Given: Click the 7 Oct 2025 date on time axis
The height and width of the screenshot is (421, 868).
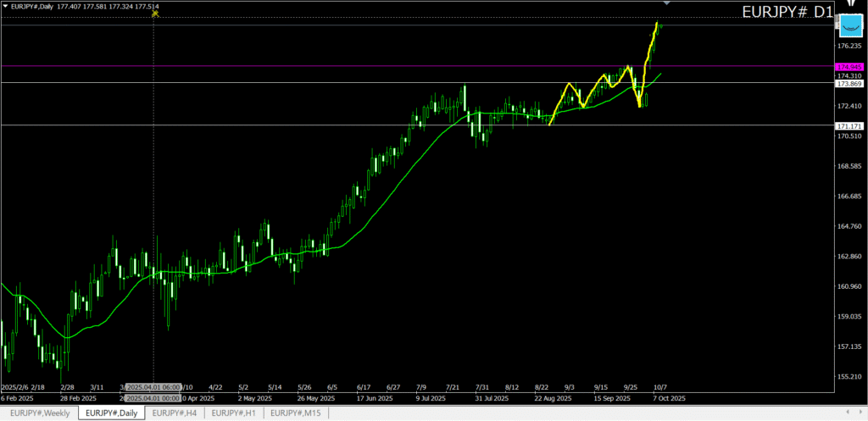Looking at the screenshot, I should click(x=667, y=397).
